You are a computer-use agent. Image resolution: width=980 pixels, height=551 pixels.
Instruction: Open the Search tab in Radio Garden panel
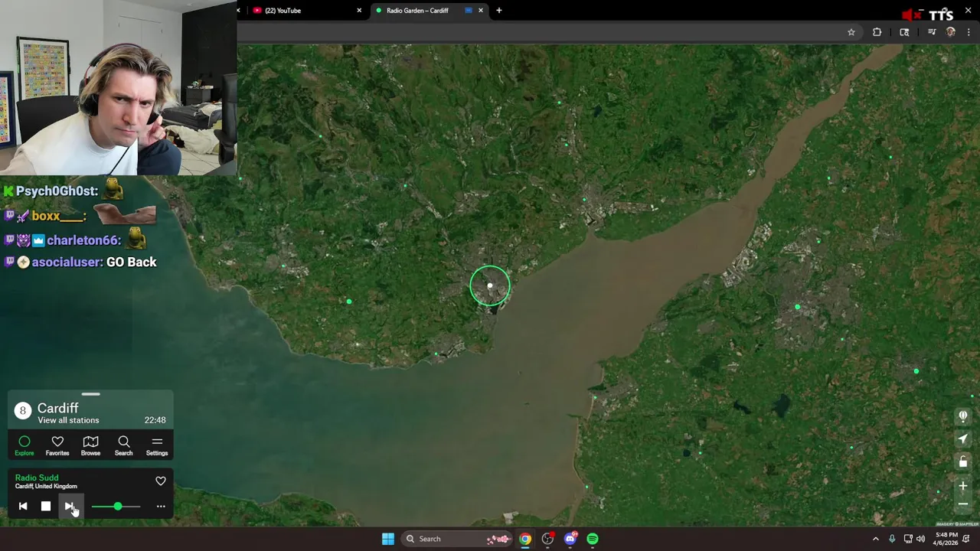click(x=123, y=445)
